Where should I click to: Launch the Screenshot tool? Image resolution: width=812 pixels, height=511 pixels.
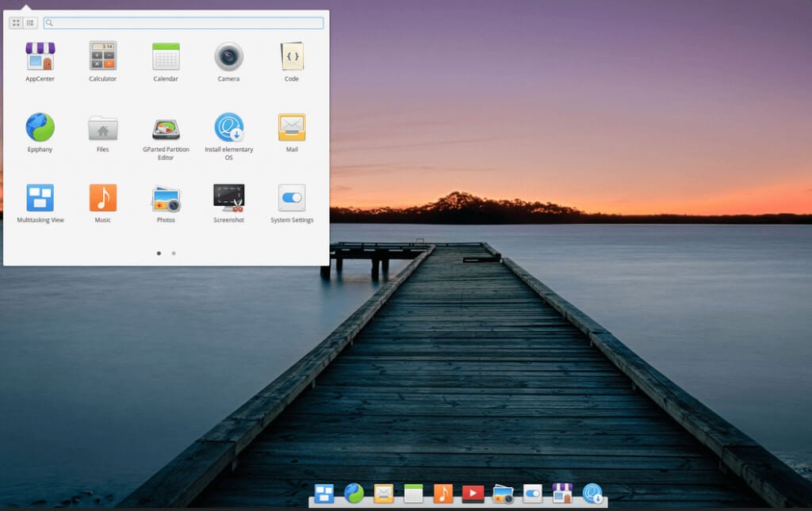click(228, 198)
